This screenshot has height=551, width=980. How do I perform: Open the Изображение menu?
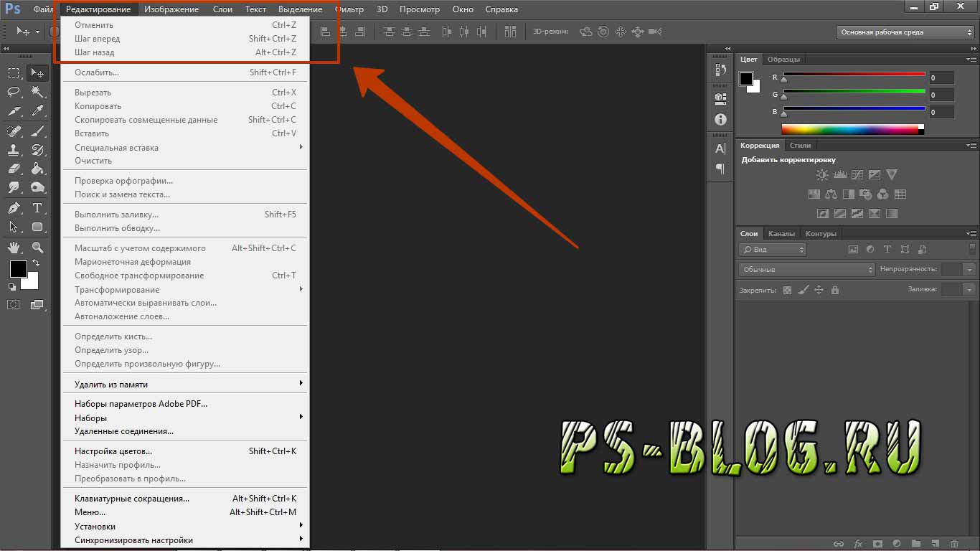click(x=171, y=9)
